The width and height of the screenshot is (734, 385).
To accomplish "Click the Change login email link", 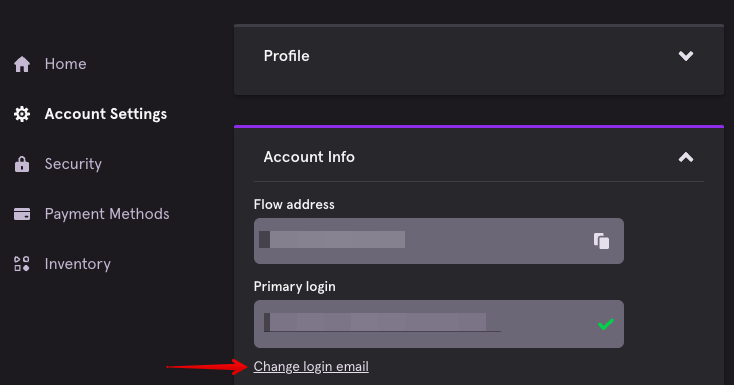I will coord(311,366).
